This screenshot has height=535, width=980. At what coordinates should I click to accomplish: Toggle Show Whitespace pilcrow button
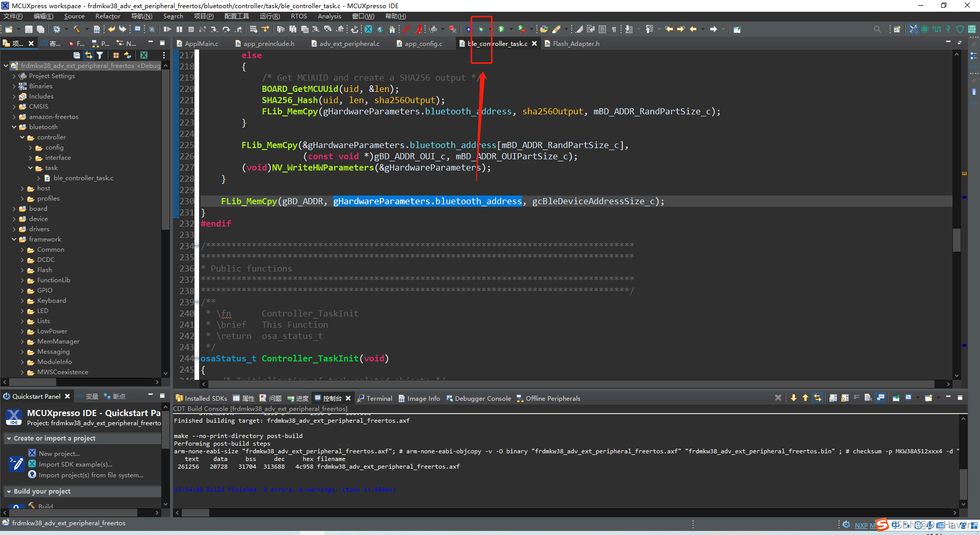(614, 29)
